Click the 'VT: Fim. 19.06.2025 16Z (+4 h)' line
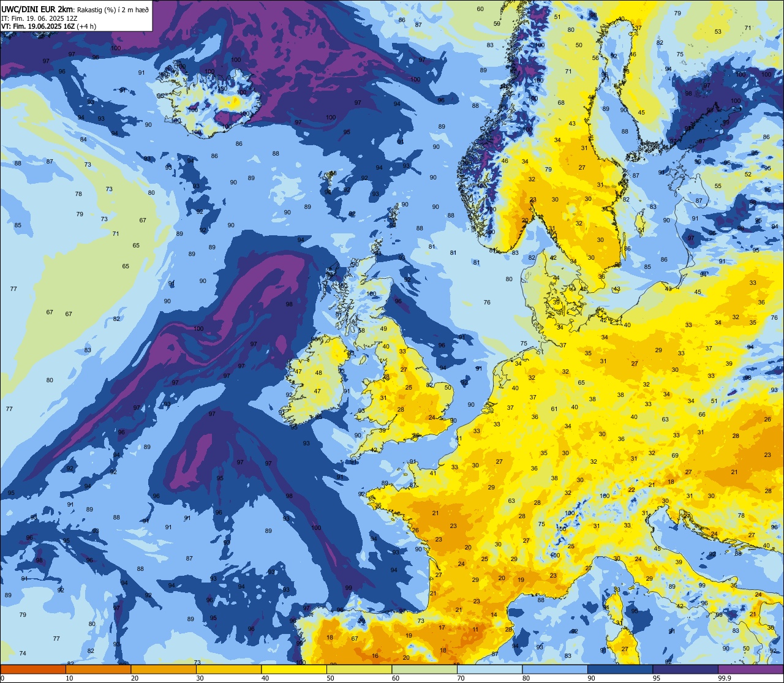The width and height of the screenshot is (784, 683). tap(49, 26)
